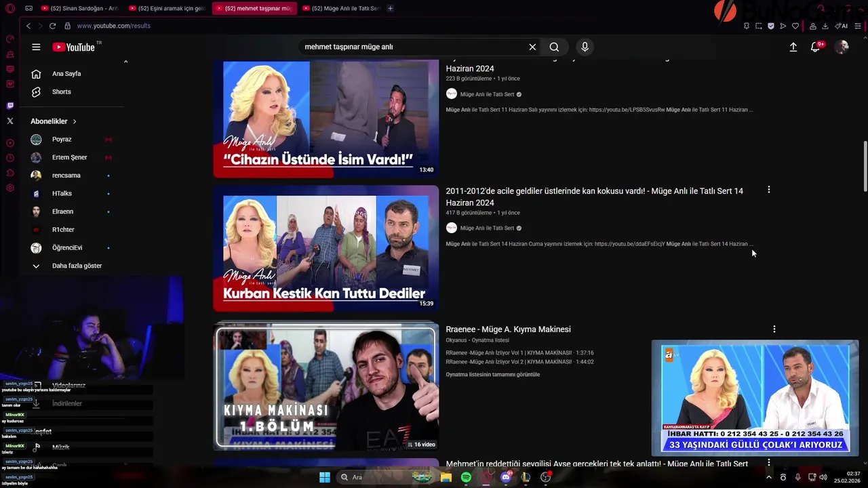Start voice search with microphone
The image size is (868, 488).
pyautogui.click(x=585, y=47)
